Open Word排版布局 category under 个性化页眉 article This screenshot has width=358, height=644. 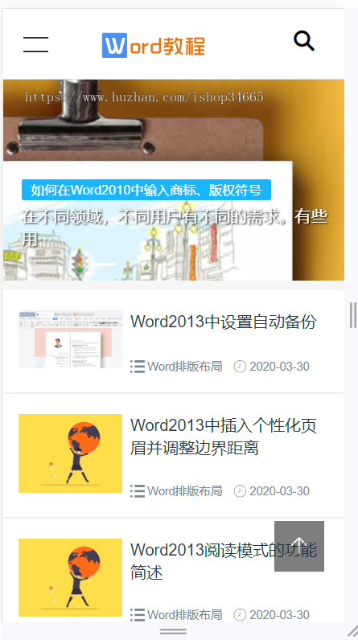pos(185,490)
